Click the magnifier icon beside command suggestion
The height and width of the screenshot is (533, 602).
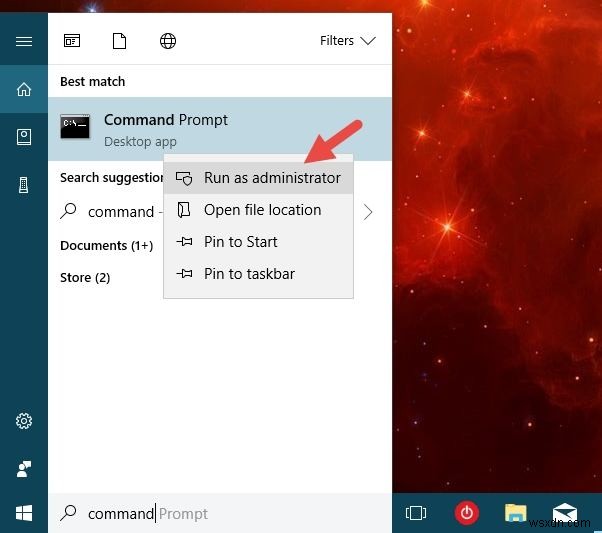point(69,211)
